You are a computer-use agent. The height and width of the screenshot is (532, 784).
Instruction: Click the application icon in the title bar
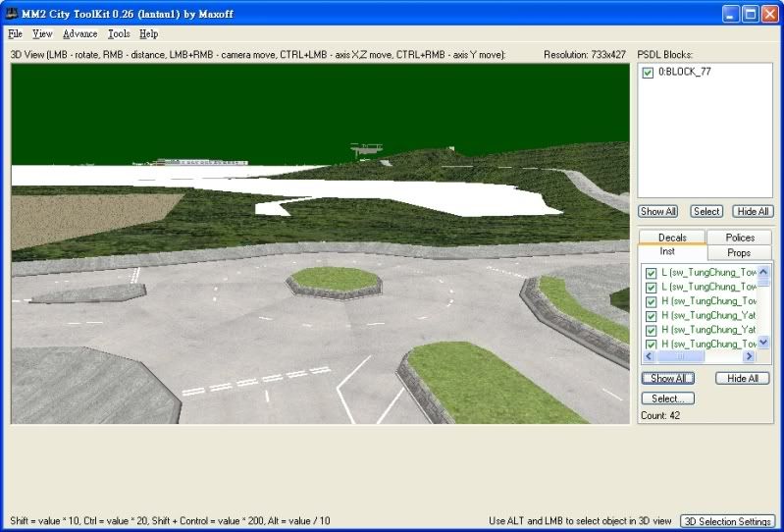tap(14, 14)
